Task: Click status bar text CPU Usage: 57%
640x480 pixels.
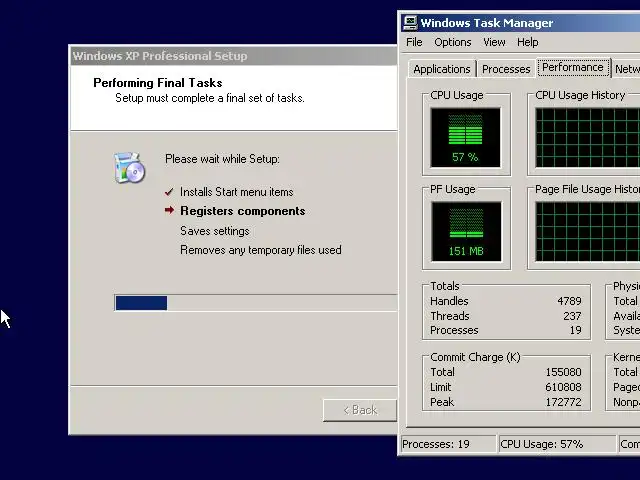Action: point(542,444)
